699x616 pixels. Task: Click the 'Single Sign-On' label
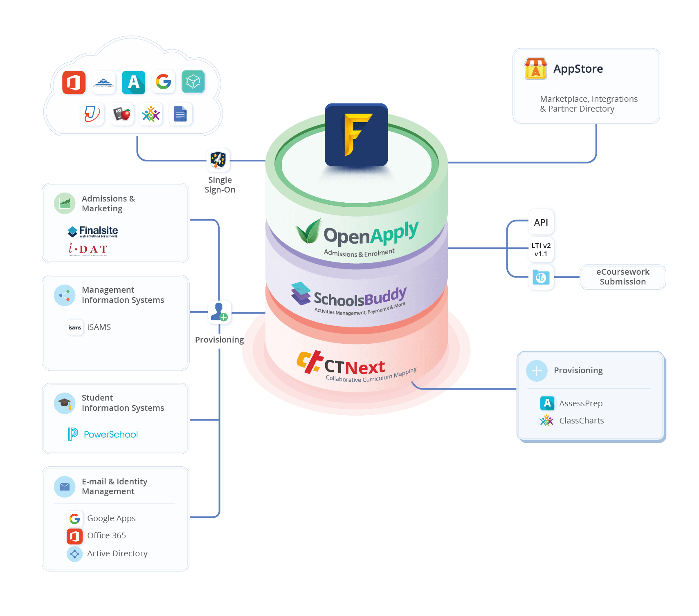(x=220, y=185)
